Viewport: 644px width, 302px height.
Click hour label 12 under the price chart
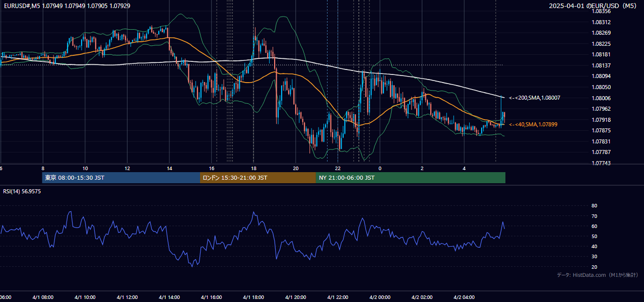(x=127, y=168)
